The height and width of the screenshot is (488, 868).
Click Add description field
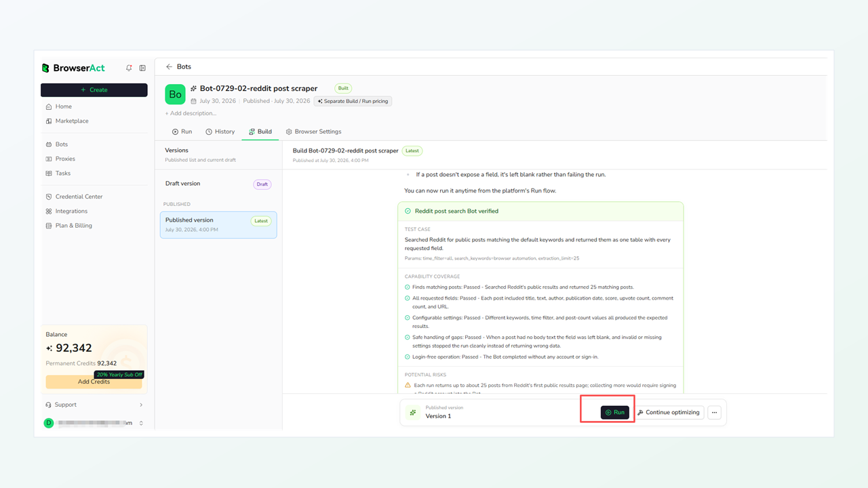191,113
